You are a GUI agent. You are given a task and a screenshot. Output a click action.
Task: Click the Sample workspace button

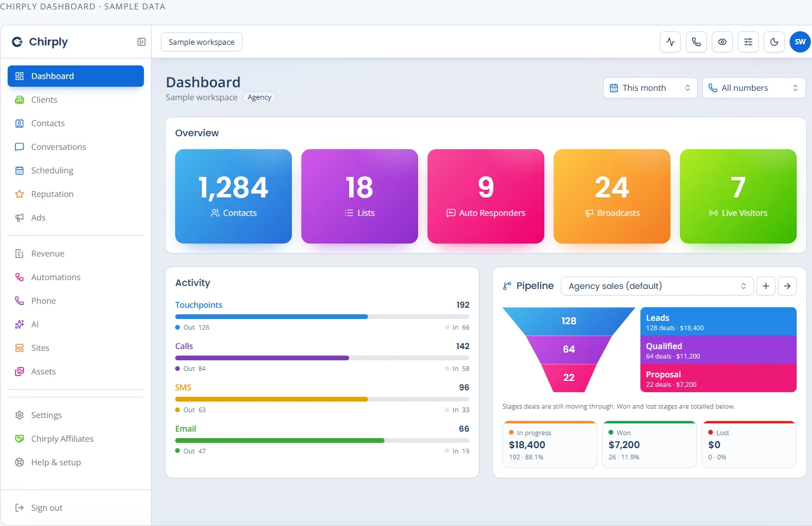[x=202, y=42]
